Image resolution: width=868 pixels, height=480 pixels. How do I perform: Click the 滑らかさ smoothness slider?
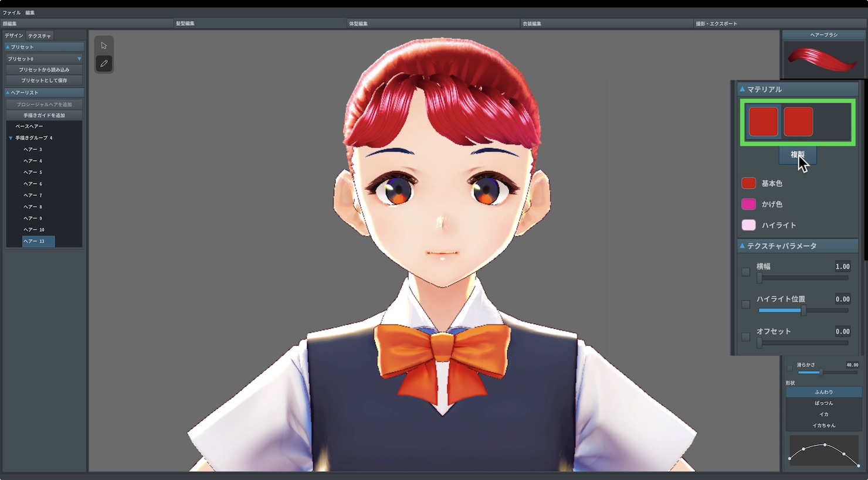pyautogui.click(x=827, y=373)
